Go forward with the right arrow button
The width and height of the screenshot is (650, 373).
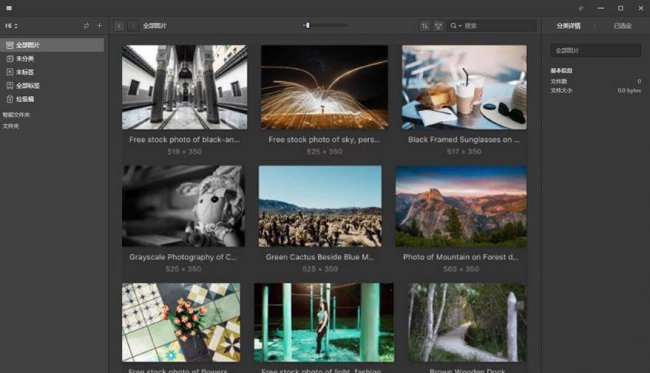click(x=133, y=26)
